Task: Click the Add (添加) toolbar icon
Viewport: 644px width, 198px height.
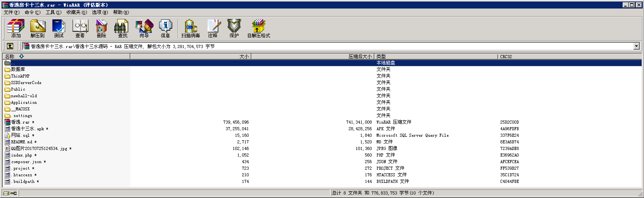Action: 16,28
